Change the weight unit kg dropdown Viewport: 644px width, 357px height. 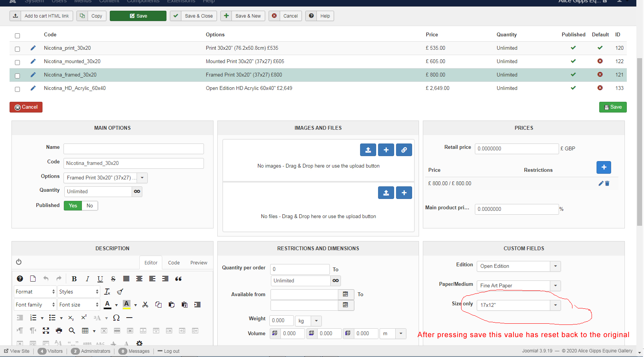pyautogui.click(x=308, y=321)
